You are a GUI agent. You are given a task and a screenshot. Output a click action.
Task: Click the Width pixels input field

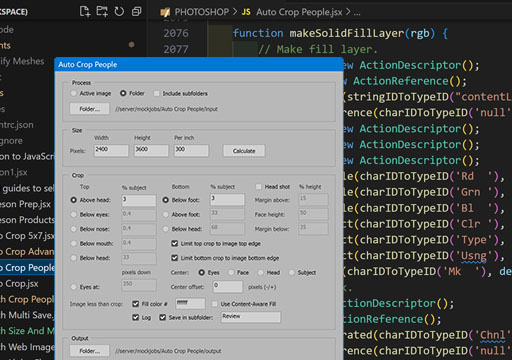(x=111, y=150)
